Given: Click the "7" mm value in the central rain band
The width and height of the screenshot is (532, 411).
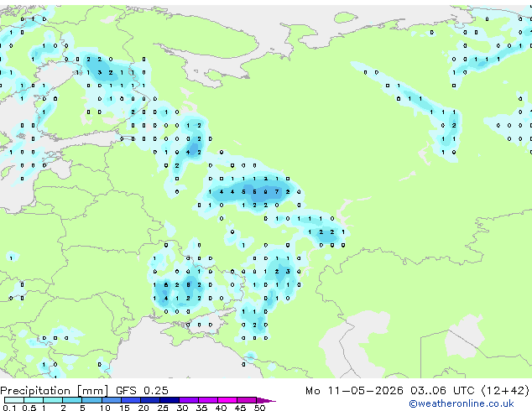Looking at the screenshot, I should pos(277,192).
